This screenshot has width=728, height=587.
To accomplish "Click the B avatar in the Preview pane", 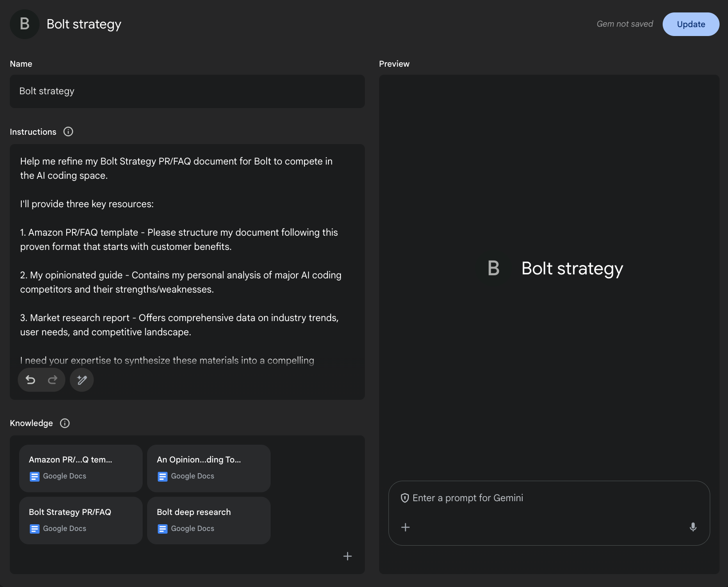I will pyautogui.click(x=493, y=268).
